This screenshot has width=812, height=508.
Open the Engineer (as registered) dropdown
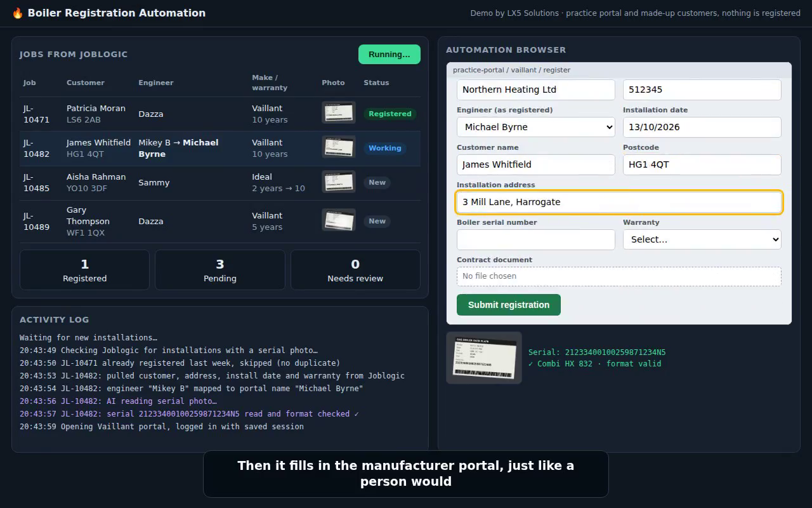pyautogui.click(x=536, y=127)
